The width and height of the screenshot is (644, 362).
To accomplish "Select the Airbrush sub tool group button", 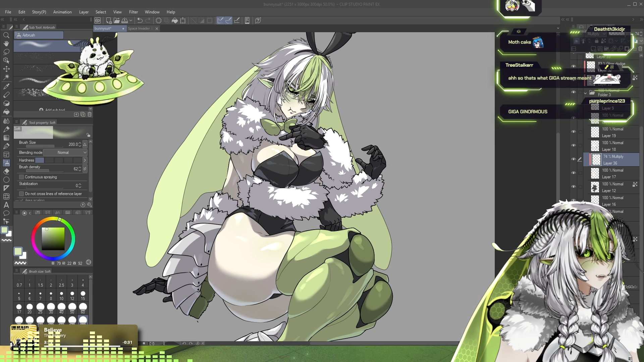I will pyautogui.click(x=39, y=35).
